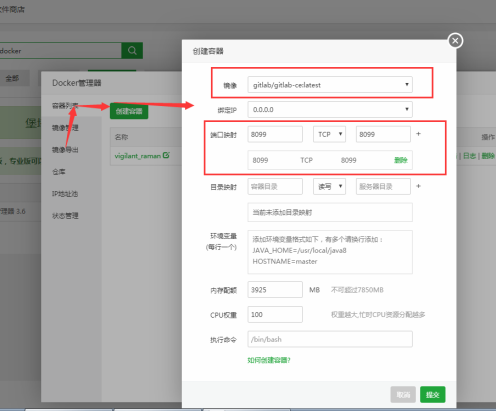This screenshot has height=411, width=496.
Task: Click the green create container button
Action: [129, 111]
